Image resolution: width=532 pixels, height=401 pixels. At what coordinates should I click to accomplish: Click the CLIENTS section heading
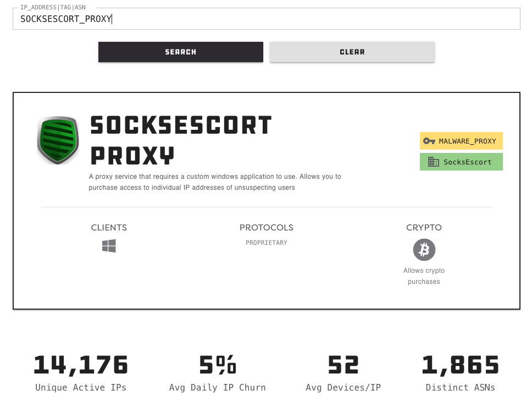(x=109, y=228)
